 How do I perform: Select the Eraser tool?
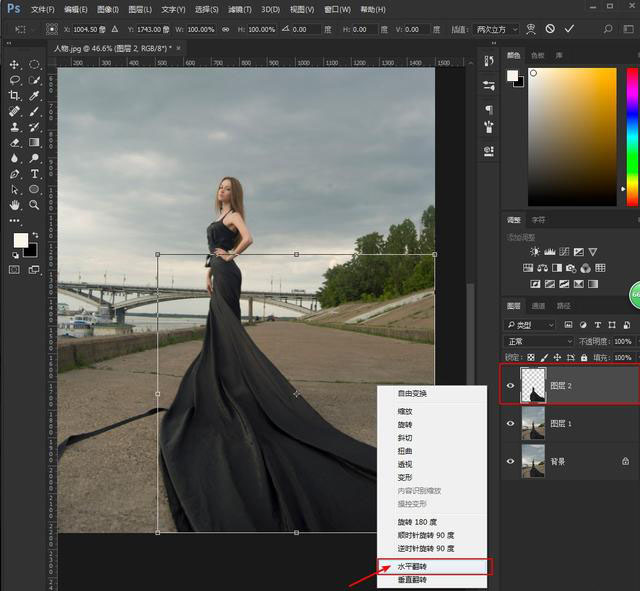[x=14, y=142]
